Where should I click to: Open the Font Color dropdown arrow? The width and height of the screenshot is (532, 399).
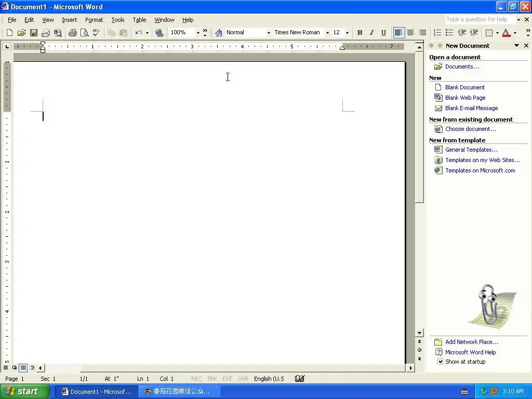coord(515,33)
